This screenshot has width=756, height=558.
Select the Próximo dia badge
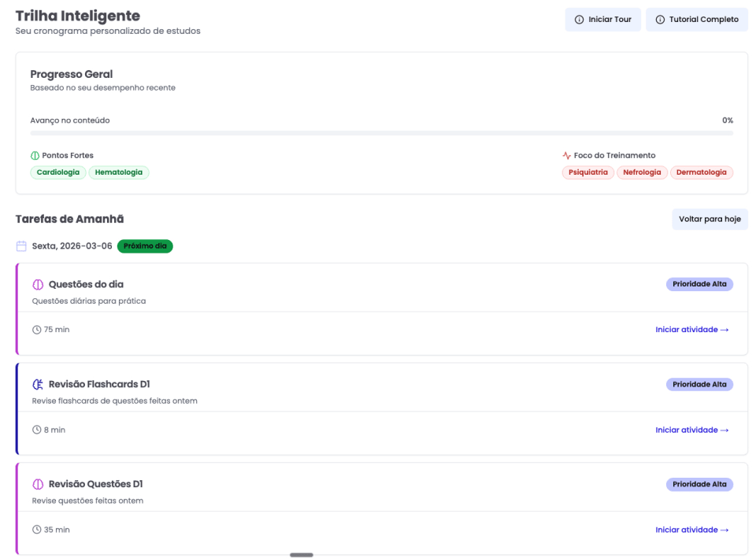145,246
